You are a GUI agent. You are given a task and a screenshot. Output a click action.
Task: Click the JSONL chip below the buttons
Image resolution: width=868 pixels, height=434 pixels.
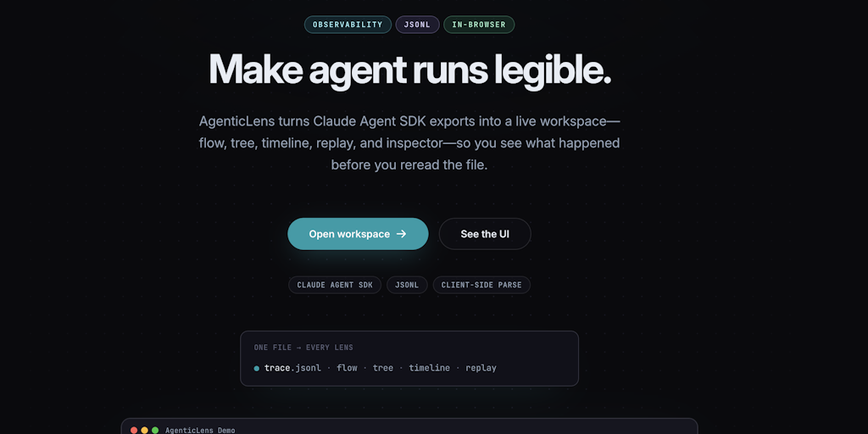tap(408, 285)
